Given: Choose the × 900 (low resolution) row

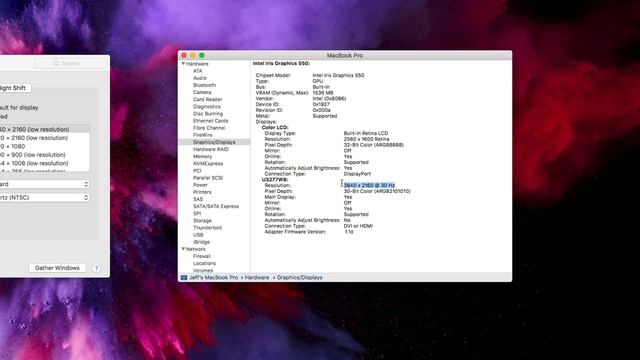Looking at the screenshot, I should click(x=44, y=155).
